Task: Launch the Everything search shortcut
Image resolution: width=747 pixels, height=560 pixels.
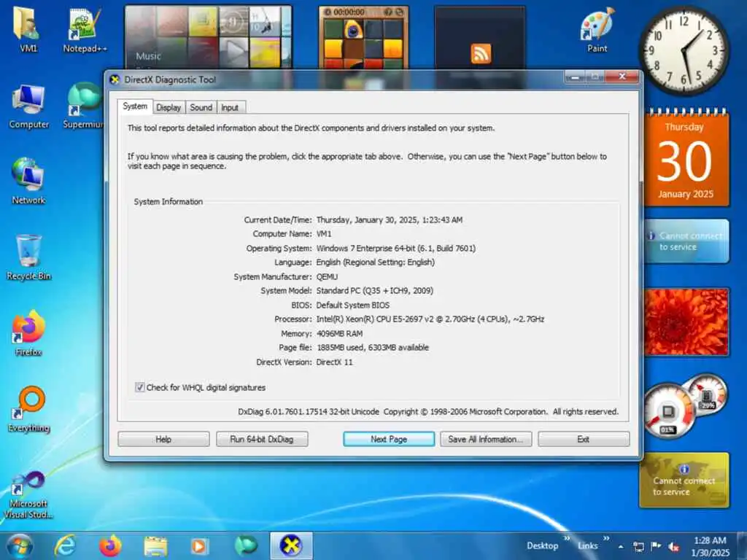Action: [29, 410]
